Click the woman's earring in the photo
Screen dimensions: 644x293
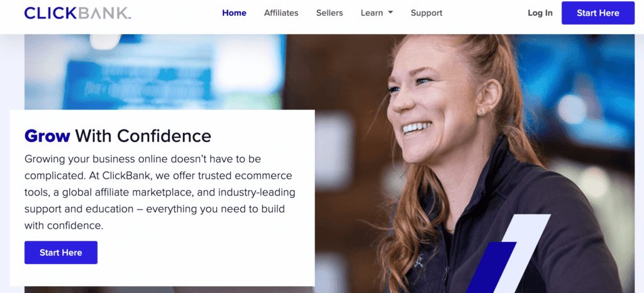coord(480,112)
